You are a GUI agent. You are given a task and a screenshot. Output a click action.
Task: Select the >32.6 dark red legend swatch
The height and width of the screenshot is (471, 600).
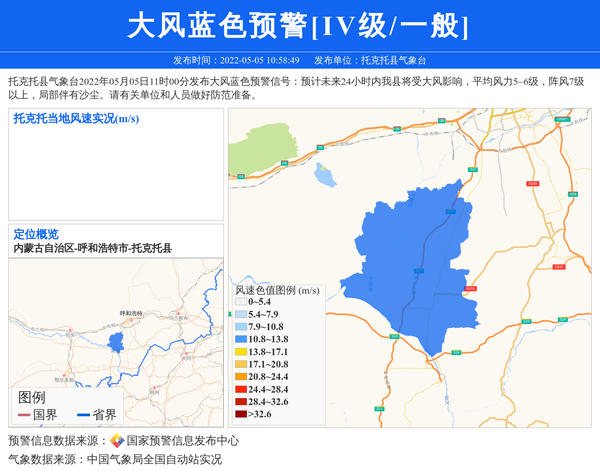[240, 414]
